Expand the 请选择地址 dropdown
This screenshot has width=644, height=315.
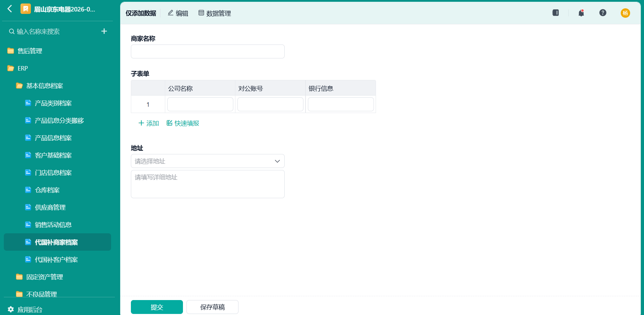[x=208, y=161]
